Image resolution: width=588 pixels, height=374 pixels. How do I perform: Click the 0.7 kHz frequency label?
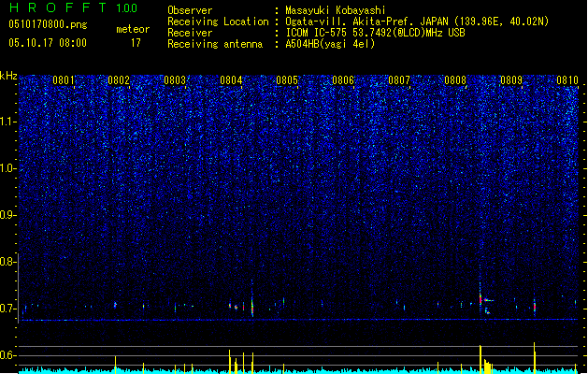point(8,309)
